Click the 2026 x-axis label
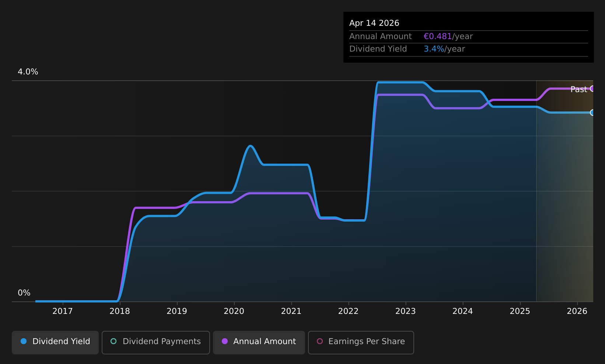Screen dimensions: 605x364 [577, 311]
